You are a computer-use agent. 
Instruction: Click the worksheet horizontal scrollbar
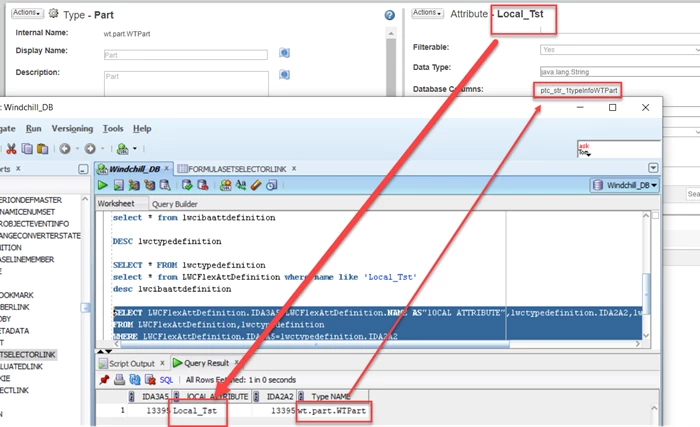pyautogui.click(x=315, y=344)
